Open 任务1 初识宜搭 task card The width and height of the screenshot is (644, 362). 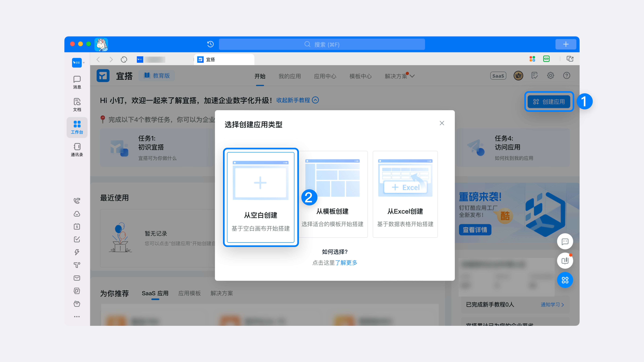tap(158, 148)
